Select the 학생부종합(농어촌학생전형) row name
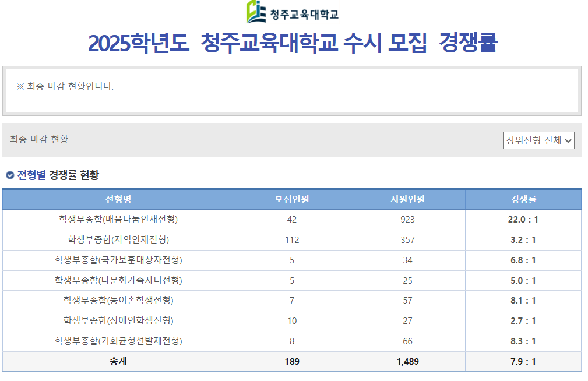The height and width of the screenshot is (381, 588). point(118,301)
